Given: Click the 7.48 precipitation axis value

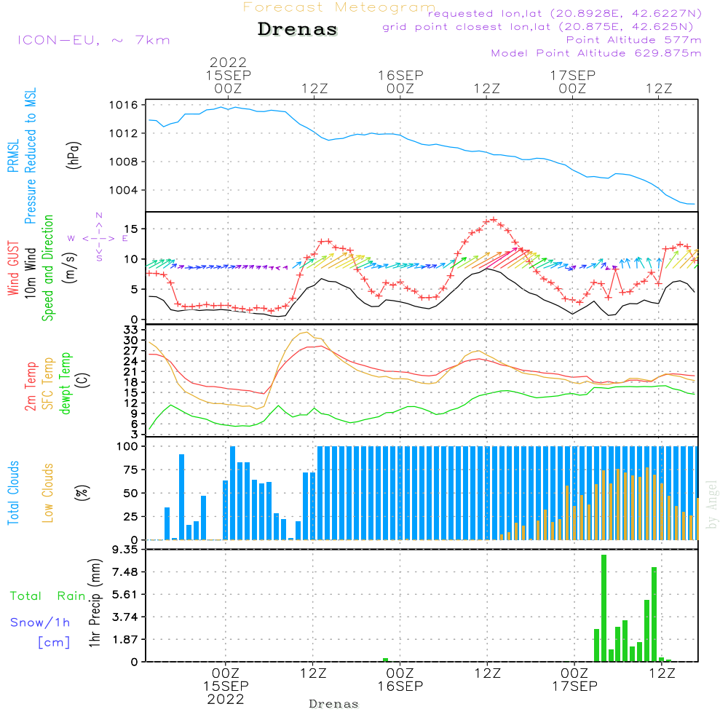Looking at the screenshot, I should pos(125,572).
